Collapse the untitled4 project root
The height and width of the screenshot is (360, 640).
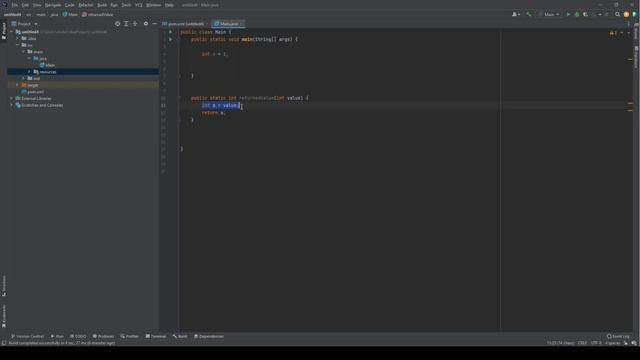12,31
